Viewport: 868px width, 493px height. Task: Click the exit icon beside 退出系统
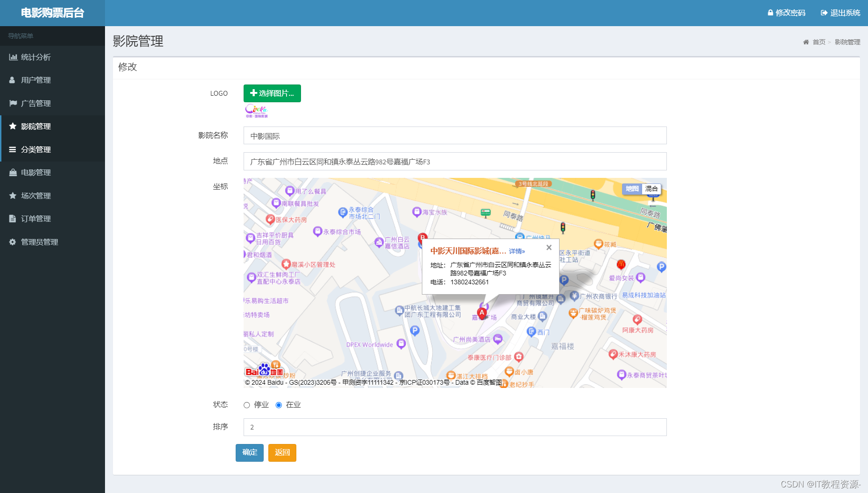coord(824,13)
